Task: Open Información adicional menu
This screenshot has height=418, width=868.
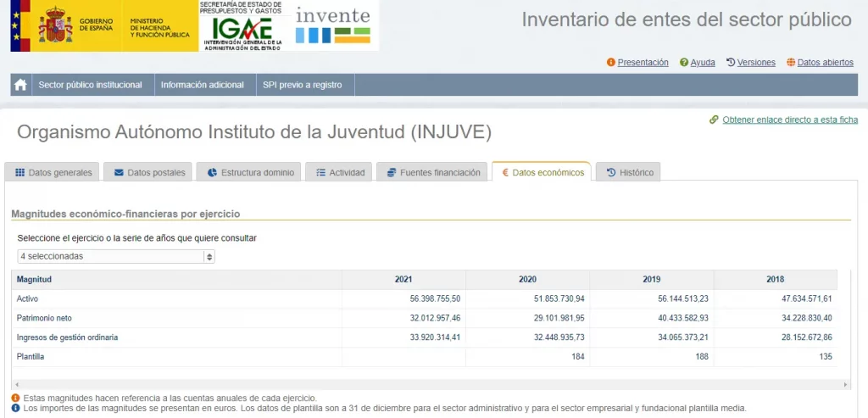Action: click(x=203, y=85)
